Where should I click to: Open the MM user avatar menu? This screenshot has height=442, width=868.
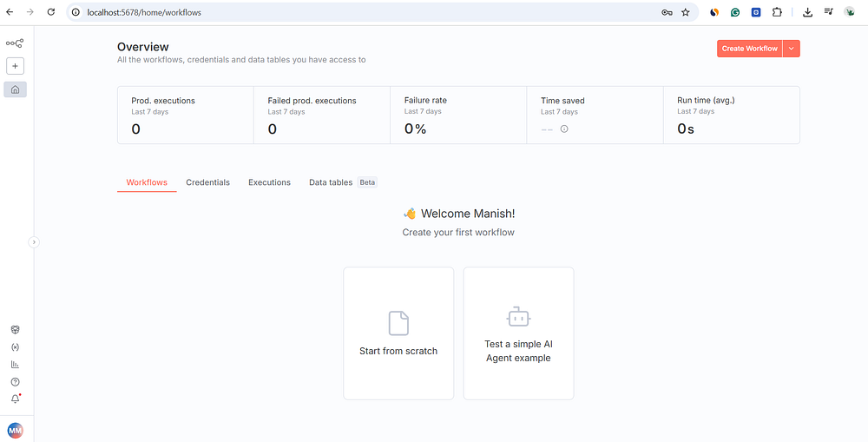tap(15, 430)
